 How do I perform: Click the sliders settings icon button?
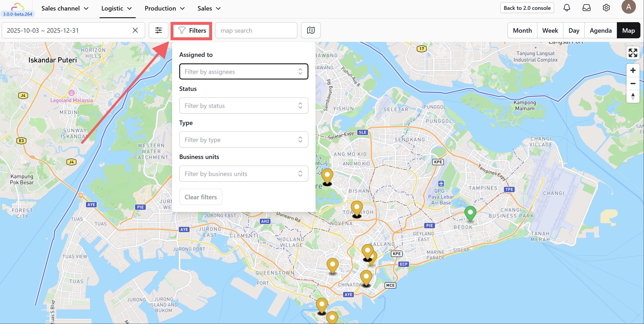(159, 30)
